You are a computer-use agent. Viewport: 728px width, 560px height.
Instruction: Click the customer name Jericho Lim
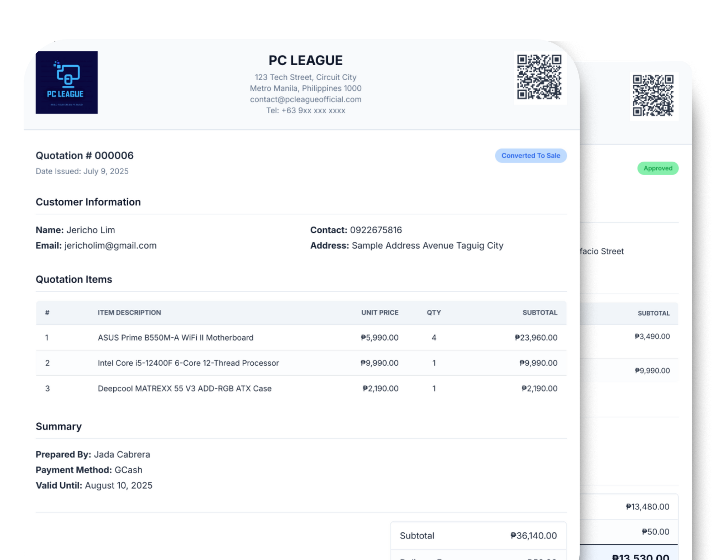[91, 230]
